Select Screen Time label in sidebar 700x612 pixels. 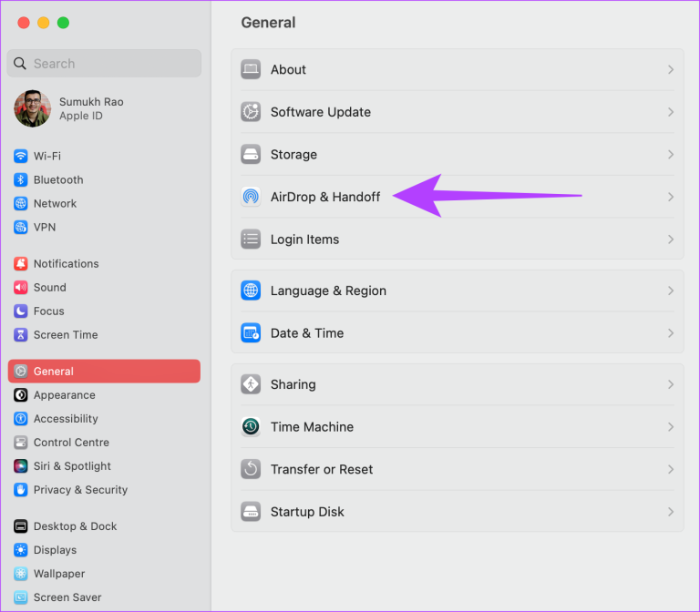coord(66,334)
